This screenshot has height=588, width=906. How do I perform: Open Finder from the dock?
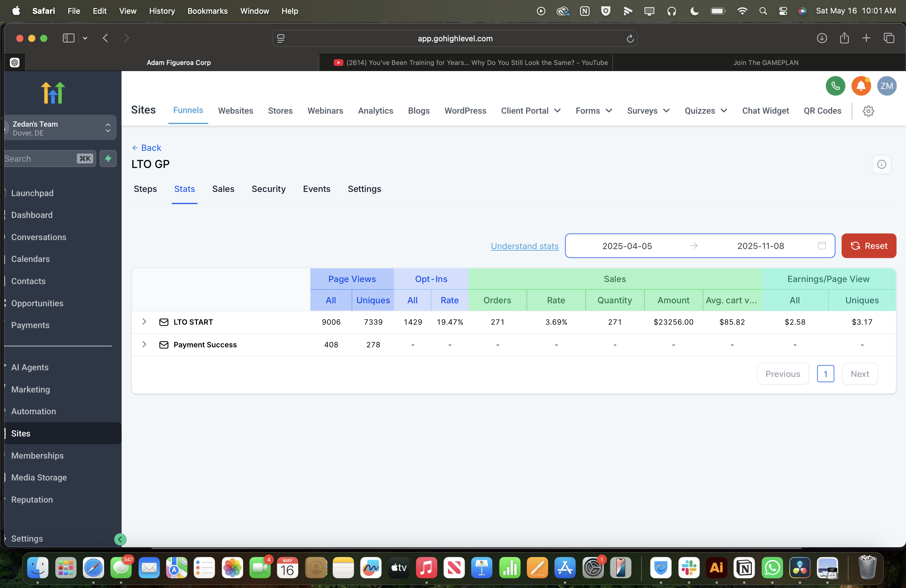tap(38, 568)
